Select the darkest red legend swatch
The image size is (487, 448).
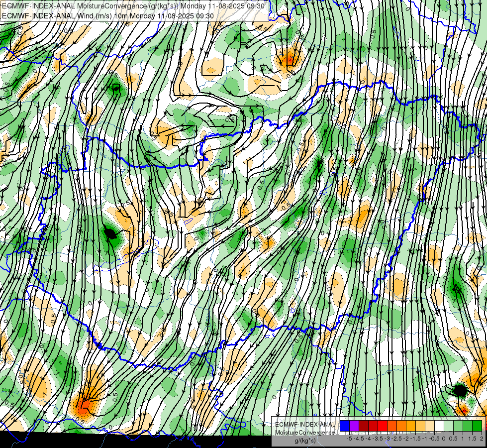pos(364,426)
